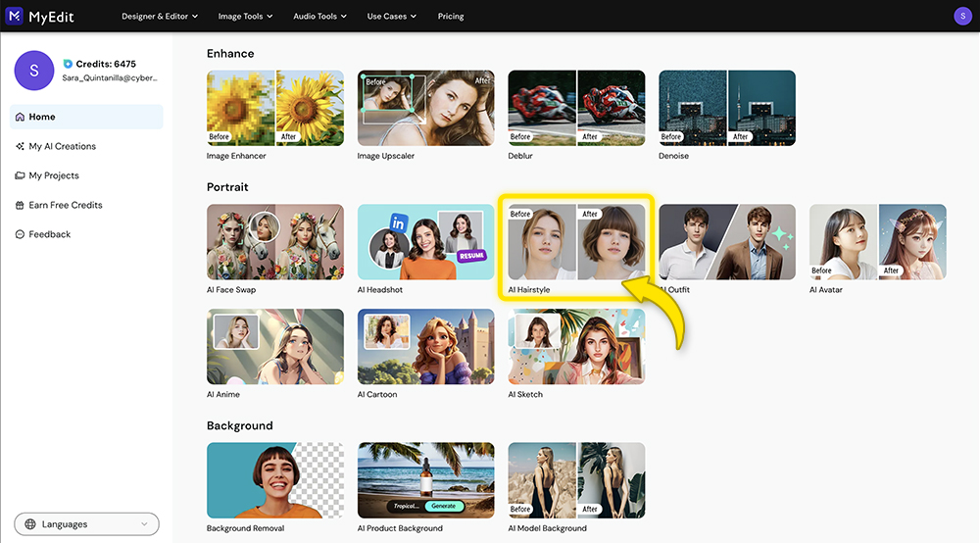The height and width of the screenshot is (543, 980).
Task: Click the Credits: 6475 text
Action: click(x=106, y=64)
